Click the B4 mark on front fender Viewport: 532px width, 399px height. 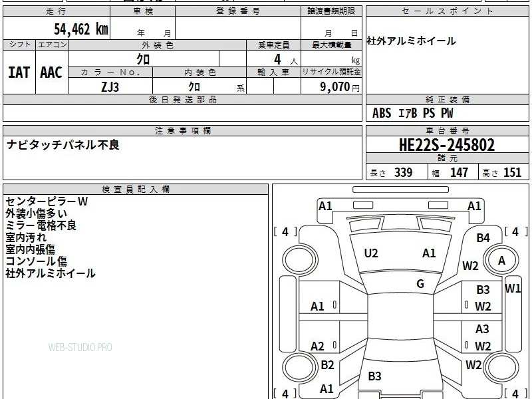point(483,238)
